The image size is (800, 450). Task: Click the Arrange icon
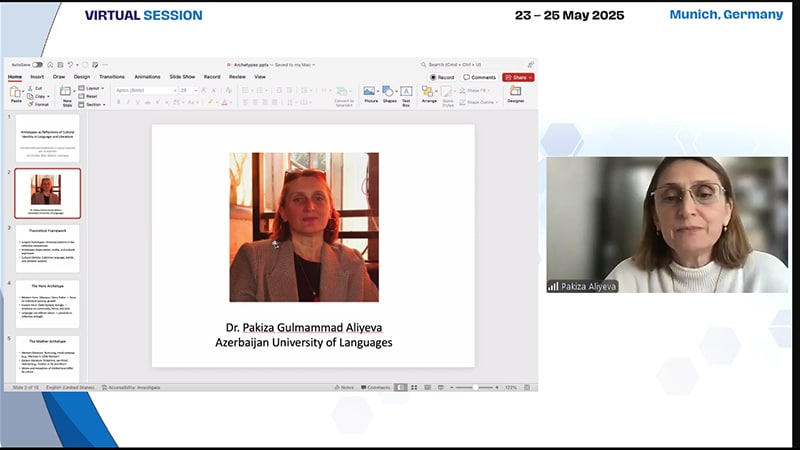click(429, 94)
